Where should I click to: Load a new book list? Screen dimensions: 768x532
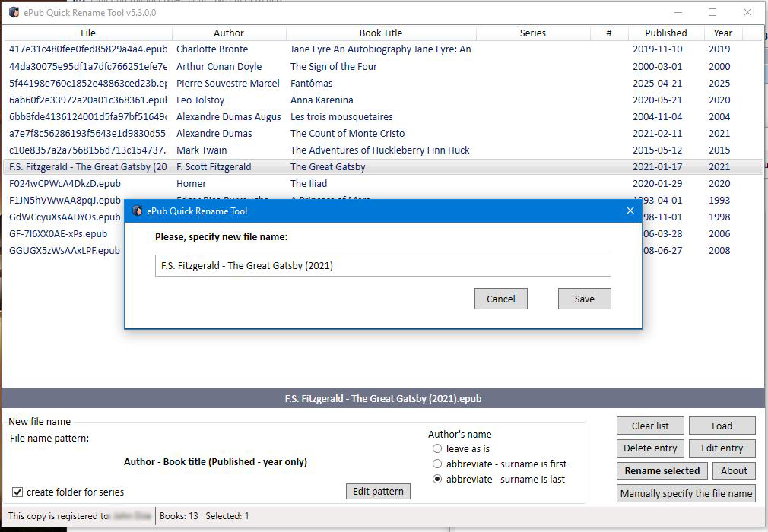point(721,425)
